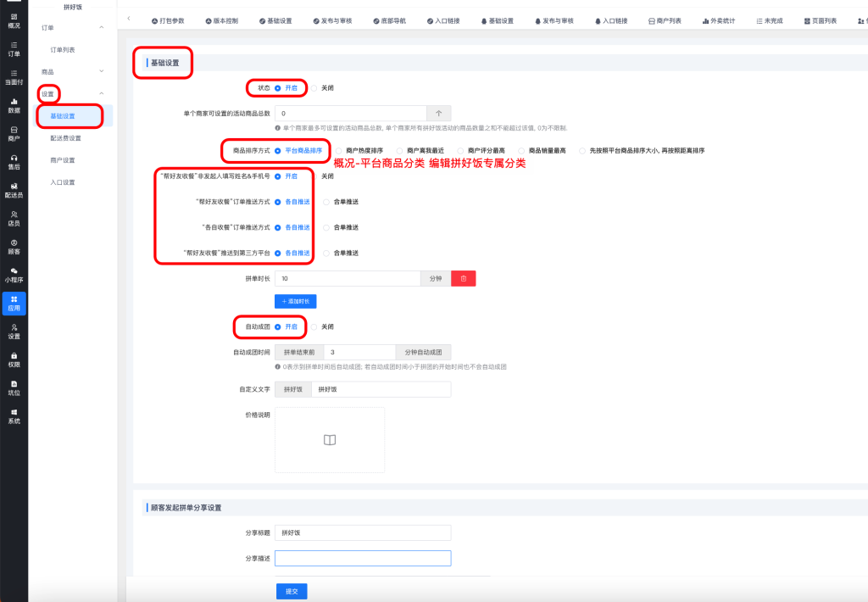
Task: Open 数据 data icon in sidebar
Action: [14, 105]
